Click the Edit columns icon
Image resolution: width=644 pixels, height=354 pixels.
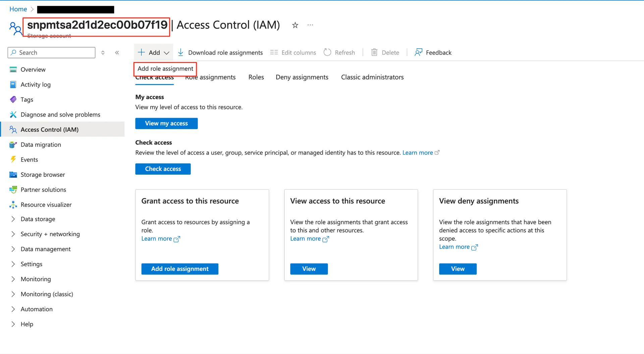[274, 52]
